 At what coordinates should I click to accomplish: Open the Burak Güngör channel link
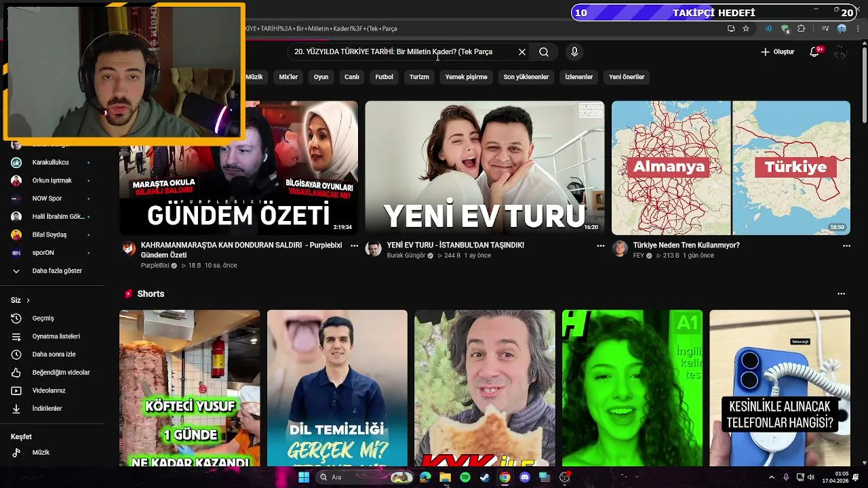point(406,256)
